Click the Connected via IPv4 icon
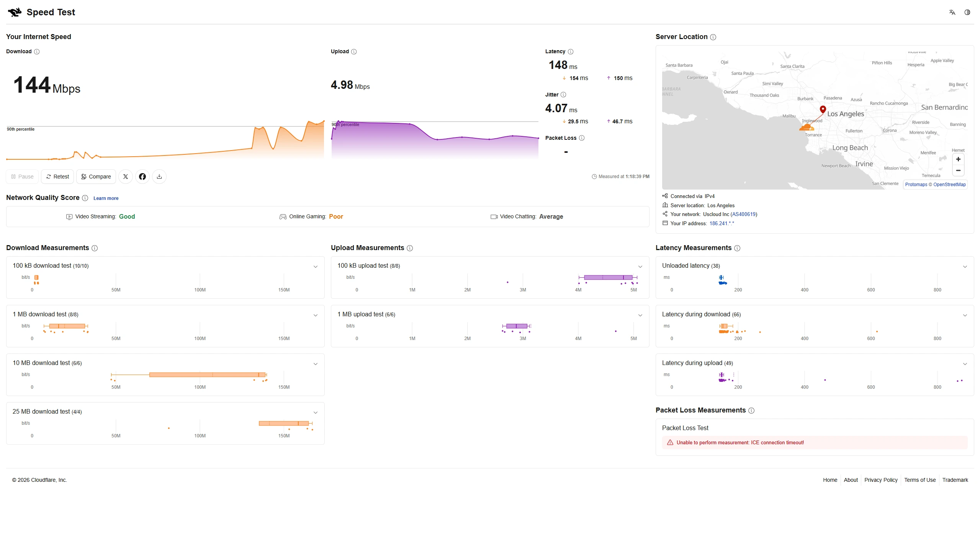980x545 pixels. click(665, 196)
